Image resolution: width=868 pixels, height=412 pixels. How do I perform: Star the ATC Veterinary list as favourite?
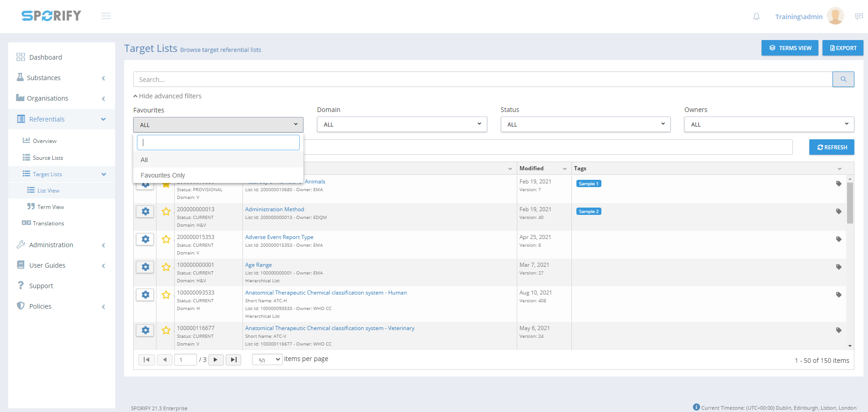(x=166, y=331)
